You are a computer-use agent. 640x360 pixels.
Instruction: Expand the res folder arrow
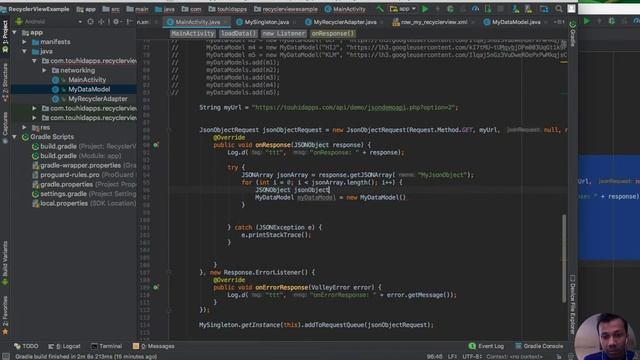tap(24, 127)
